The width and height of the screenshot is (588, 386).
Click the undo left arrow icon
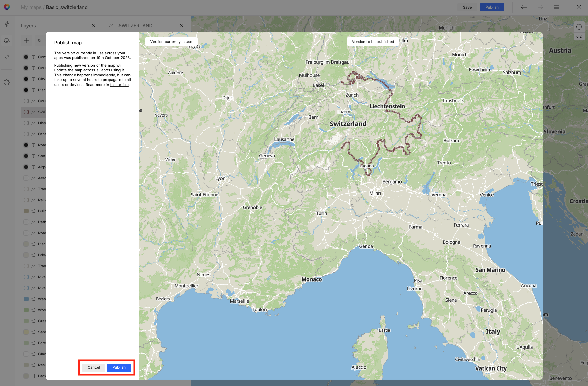coord(523,7)
